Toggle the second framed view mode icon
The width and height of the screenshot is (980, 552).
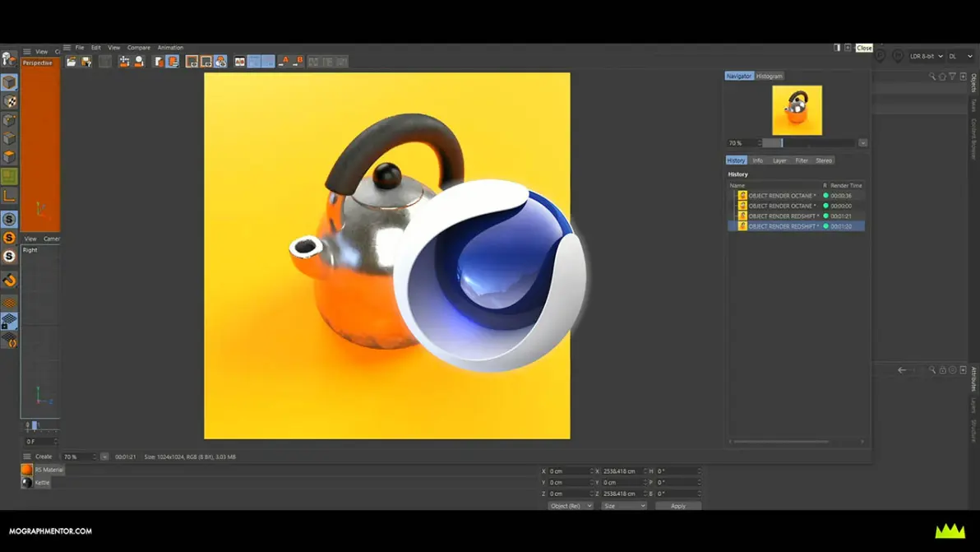(206, 61)
